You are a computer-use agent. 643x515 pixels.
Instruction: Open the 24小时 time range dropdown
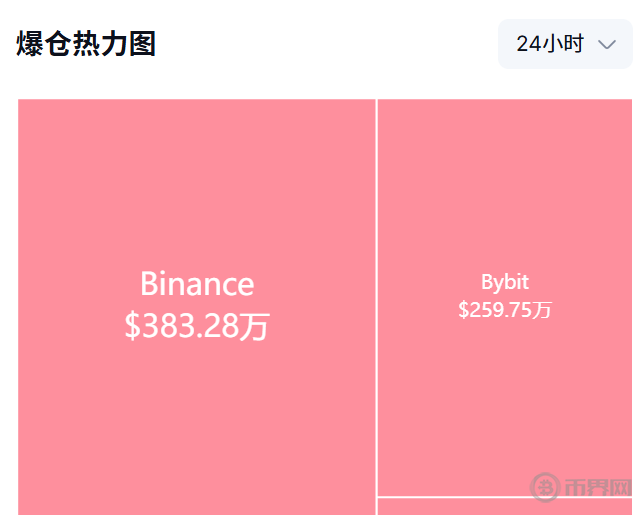(x=565, y=44)
